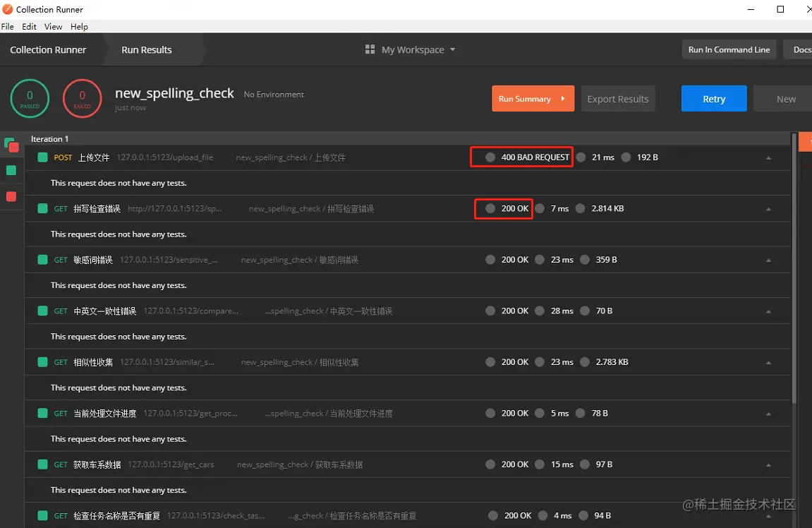This screenshot has width=812, height=528.
Task: Click the green status square for the 获取车系数据 request
Action: [x=42, y=464]
